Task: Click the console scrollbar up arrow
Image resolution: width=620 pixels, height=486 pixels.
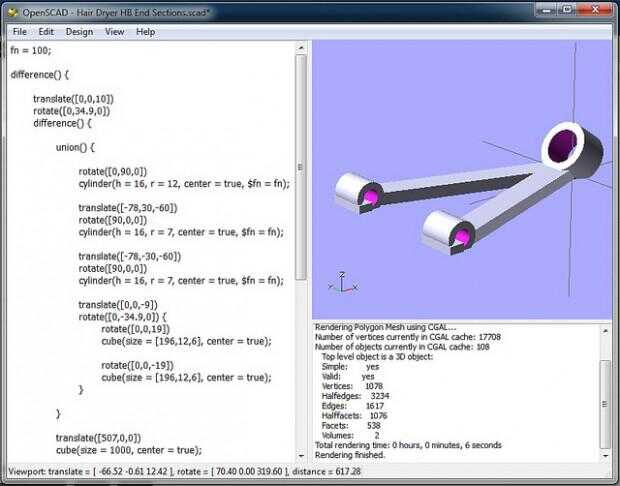Action: tap(605, 331)
